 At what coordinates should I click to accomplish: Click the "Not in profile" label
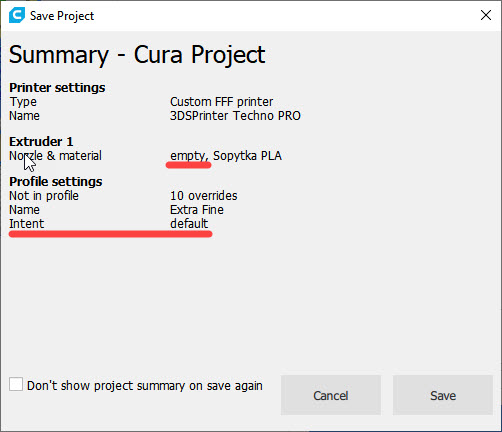point(44,196)
